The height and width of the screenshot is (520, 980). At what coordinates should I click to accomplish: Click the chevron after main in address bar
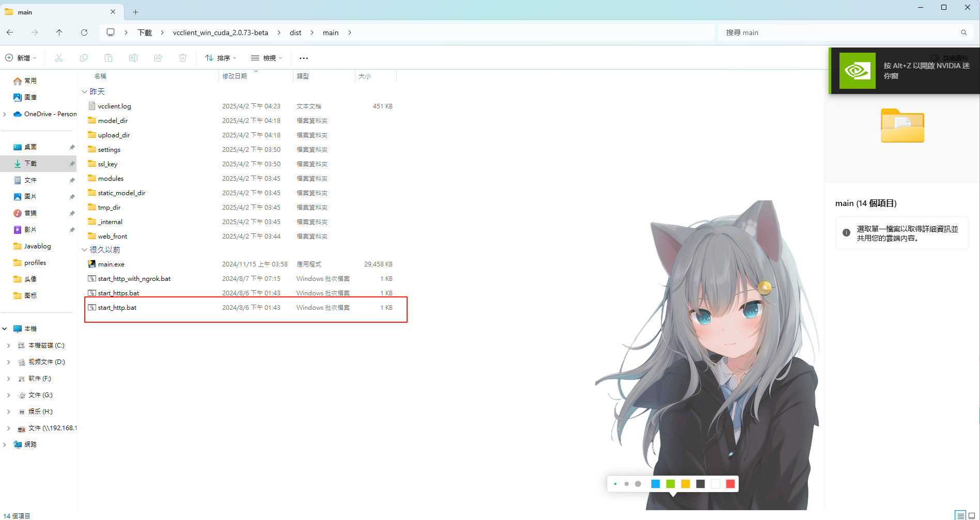click(350, 33)
